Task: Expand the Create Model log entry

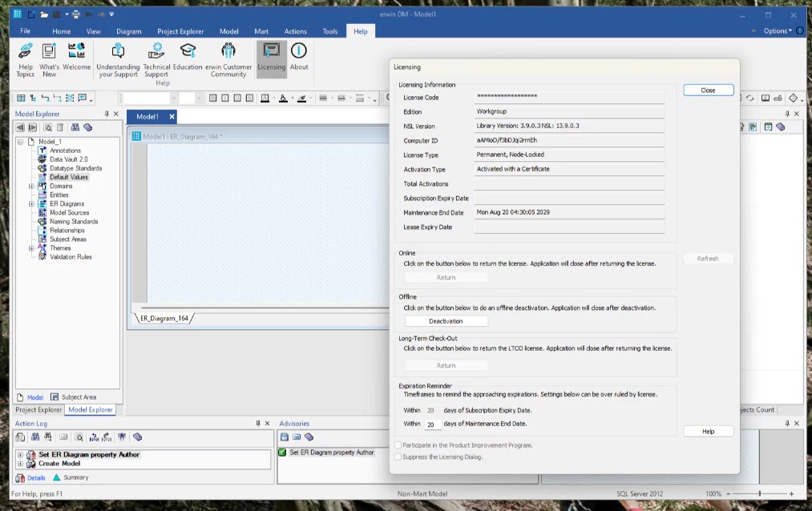Action: [20, 464]
